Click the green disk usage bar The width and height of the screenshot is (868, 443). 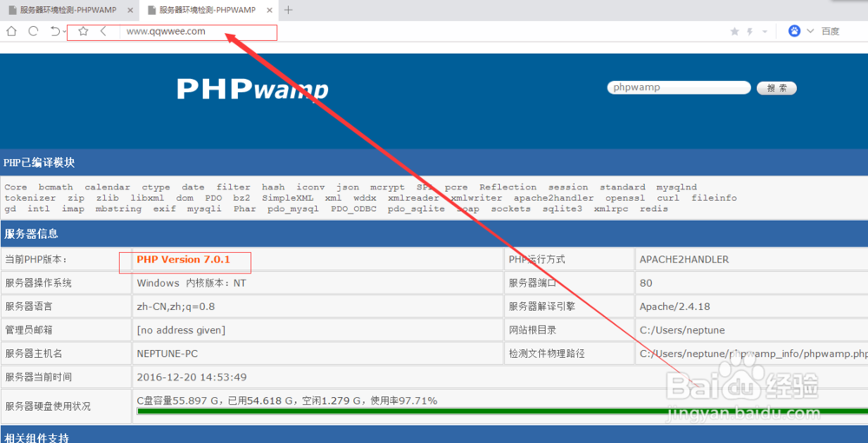pos(502,412)
